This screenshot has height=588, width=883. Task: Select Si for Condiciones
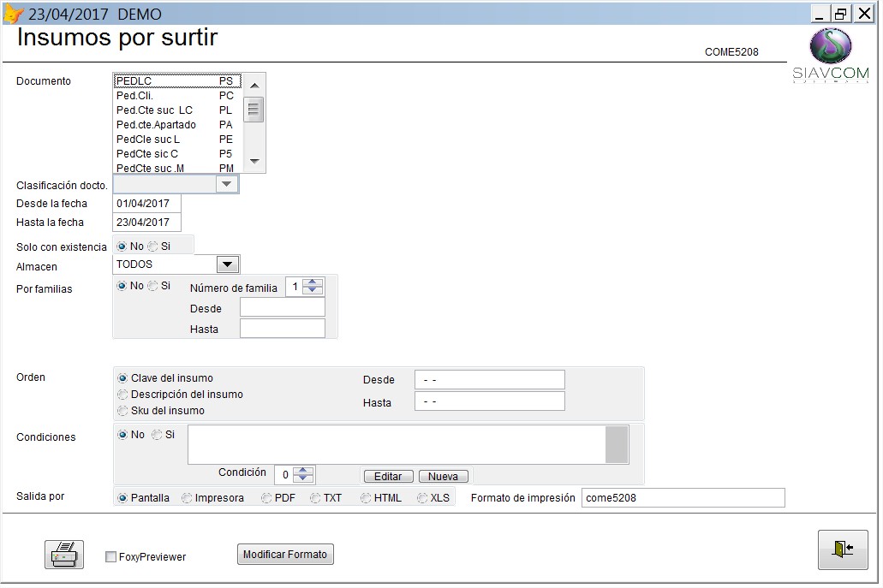164,435
